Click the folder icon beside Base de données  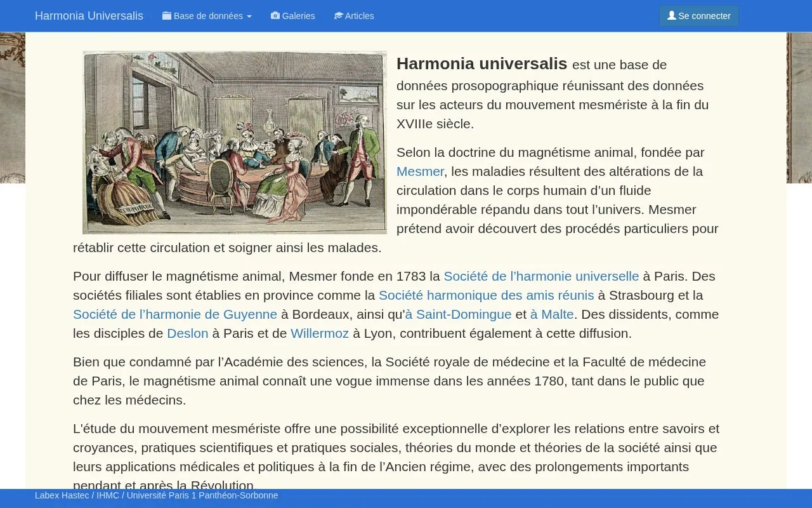point(167,16)
